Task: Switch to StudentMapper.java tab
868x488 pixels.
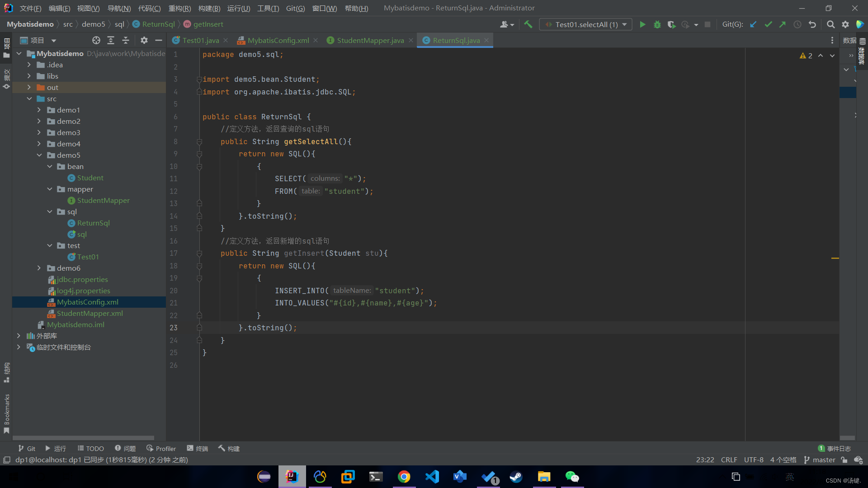Action: tap(370, 40)
